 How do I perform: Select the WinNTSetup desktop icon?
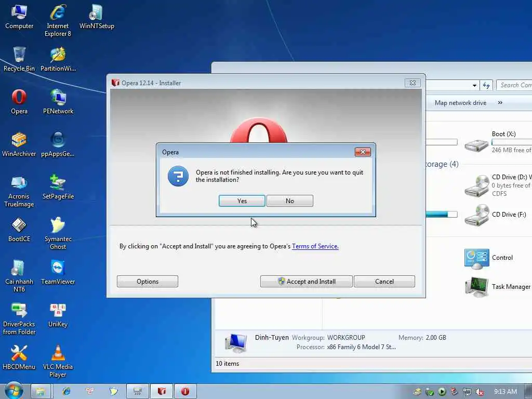[97, 17]
